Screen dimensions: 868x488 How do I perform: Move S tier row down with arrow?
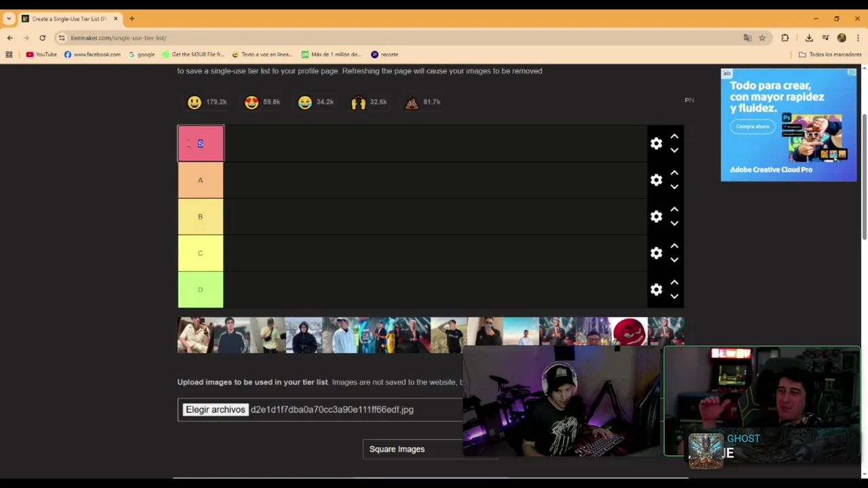(674, 150)
